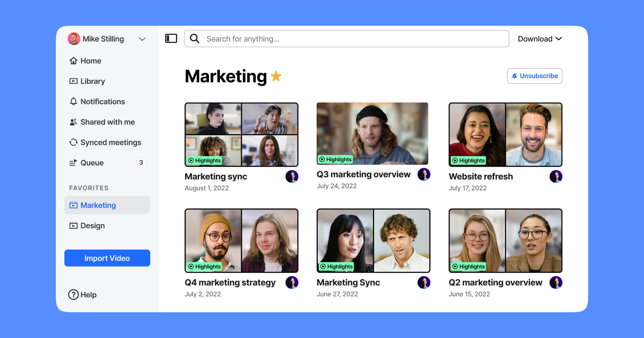Open the Q2 marketing overview thumbnail
Screen dimensions: 644x338
pyautogui.click(x=505, y=240)
